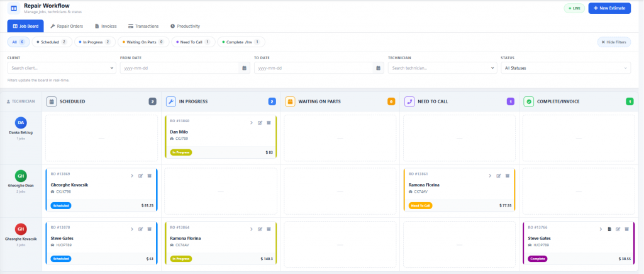This screenshot has height=274, width=644.
Task: Click the edit icon on RO #13860 card
Action: pos(260,123)
